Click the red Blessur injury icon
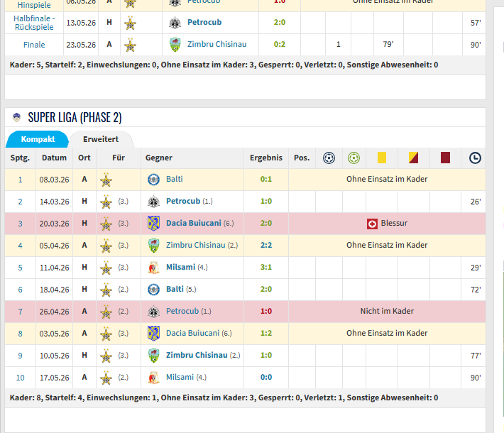The height and width of the screenshot is (433, 504). [x=372, y=224]
